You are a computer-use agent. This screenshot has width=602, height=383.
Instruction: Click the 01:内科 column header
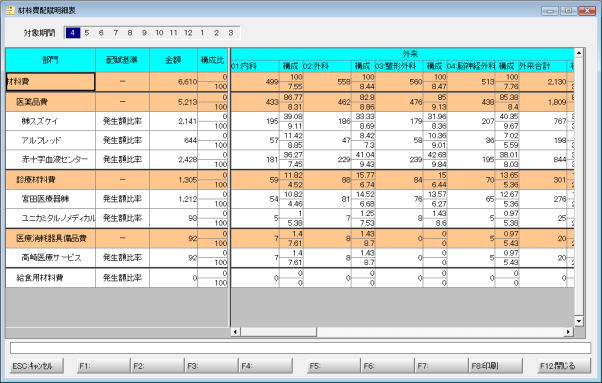click(255, 66)
